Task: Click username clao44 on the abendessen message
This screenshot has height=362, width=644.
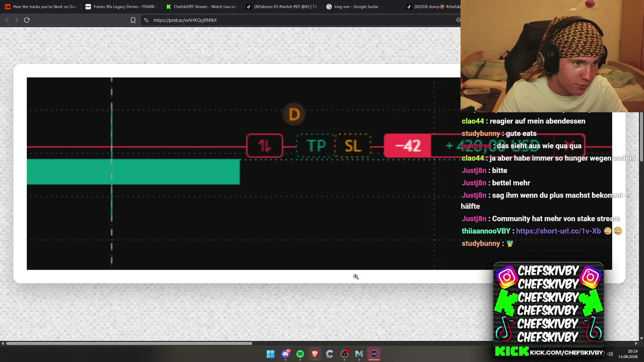Action: 473,121
